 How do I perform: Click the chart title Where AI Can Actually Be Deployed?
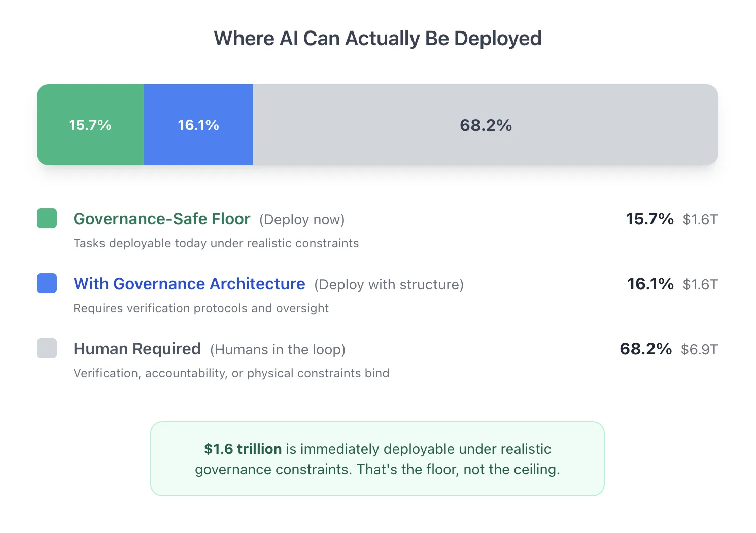pyautogui.click(x=378, y=38)
